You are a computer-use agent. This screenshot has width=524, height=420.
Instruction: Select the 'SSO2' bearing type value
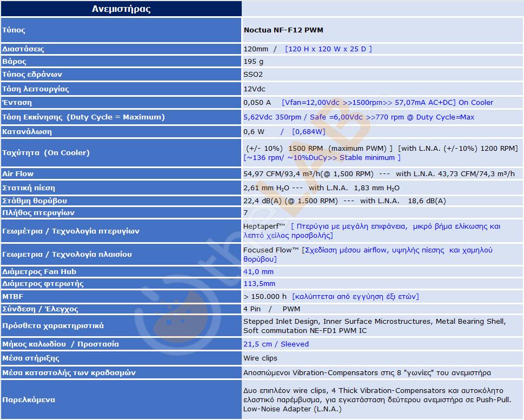coord(253,75)
